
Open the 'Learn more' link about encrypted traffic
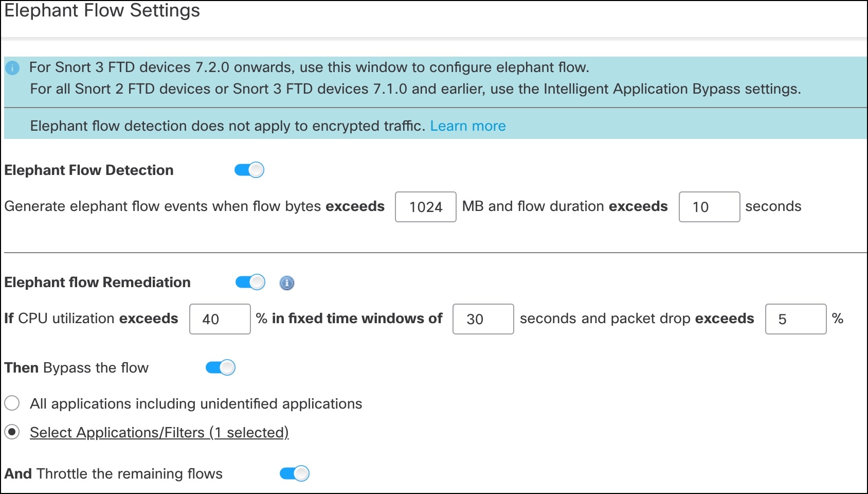click(468, 126)
